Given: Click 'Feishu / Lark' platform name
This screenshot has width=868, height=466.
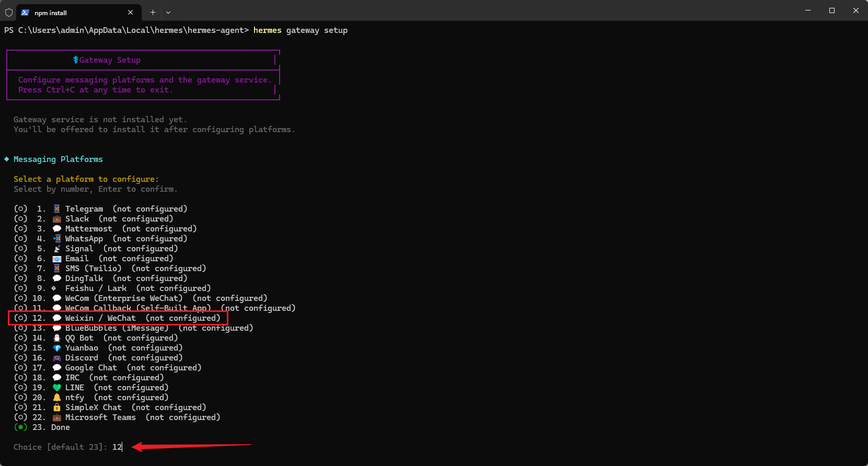Looking at the screenshot, I should pos(96,288).
